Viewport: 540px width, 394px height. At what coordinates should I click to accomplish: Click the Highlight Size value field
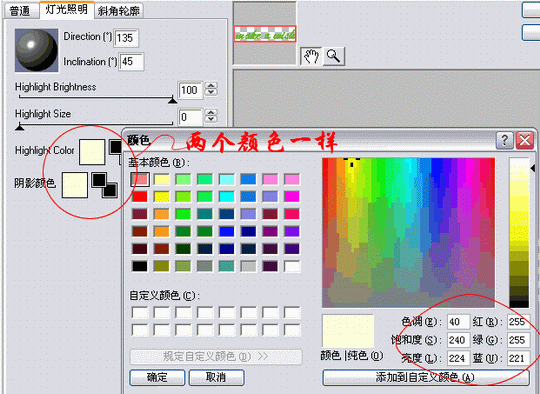click(190, 117)
